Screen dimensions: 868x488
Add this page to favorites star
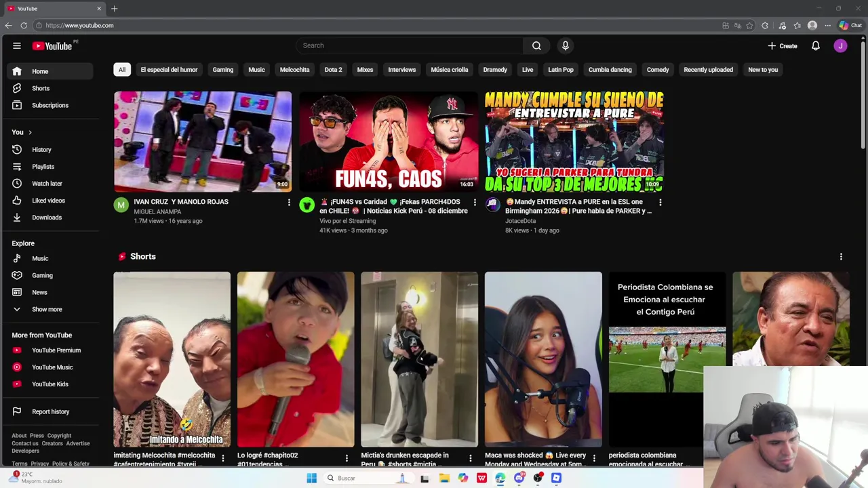coord(749,25)
